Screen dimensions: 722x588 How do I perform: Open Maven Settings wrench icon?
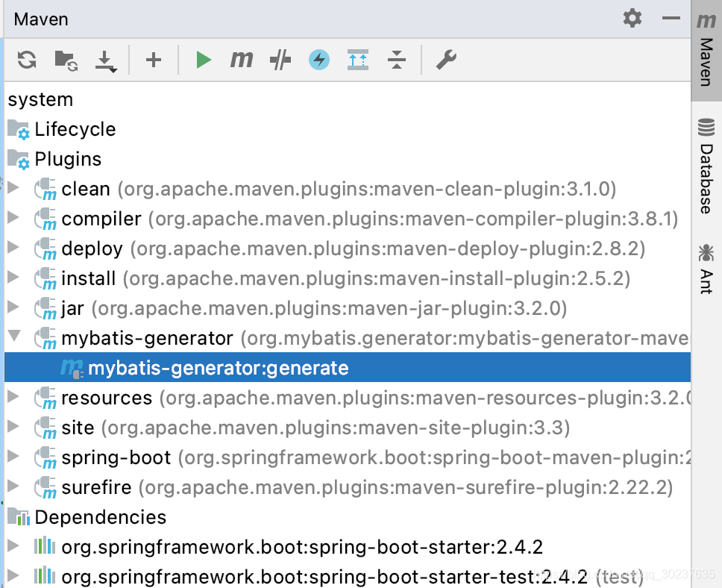pyautogui.click(x=446, y=60)
